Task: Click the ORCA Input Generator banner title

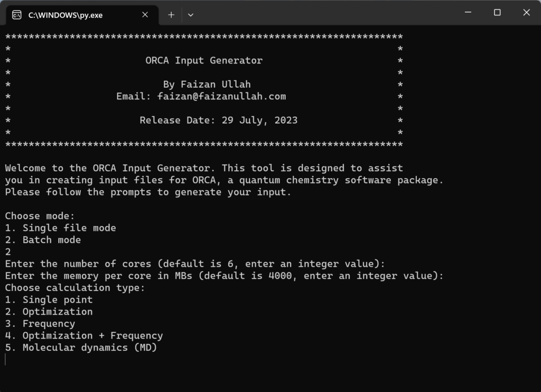Action: click(x=204, y=60)
